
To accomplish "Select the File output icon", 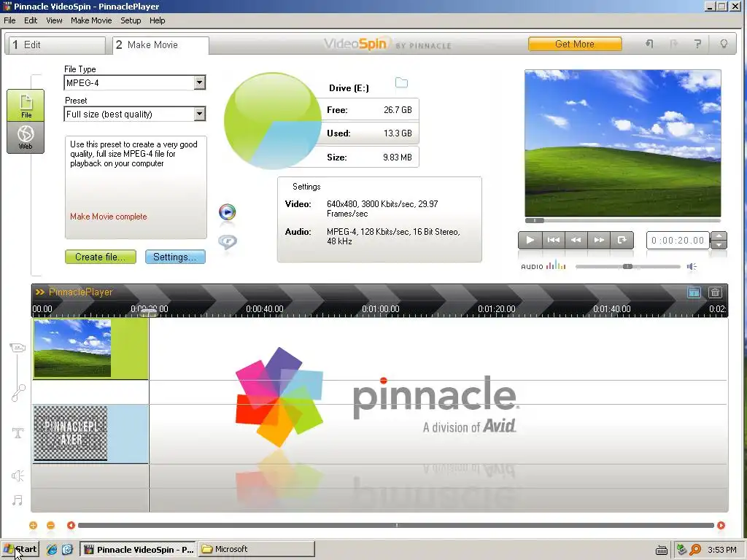I will 26,105.
